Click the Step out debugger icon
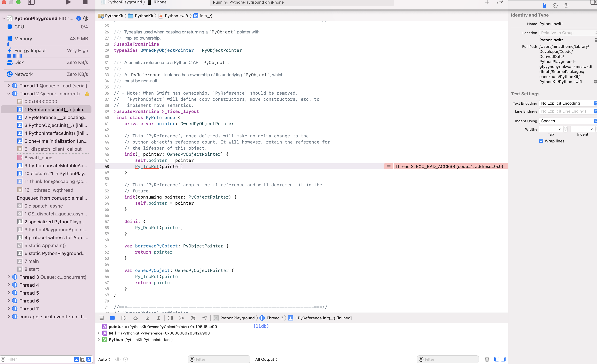The height and width of the screenshot is (364, 597). [158, 318]
